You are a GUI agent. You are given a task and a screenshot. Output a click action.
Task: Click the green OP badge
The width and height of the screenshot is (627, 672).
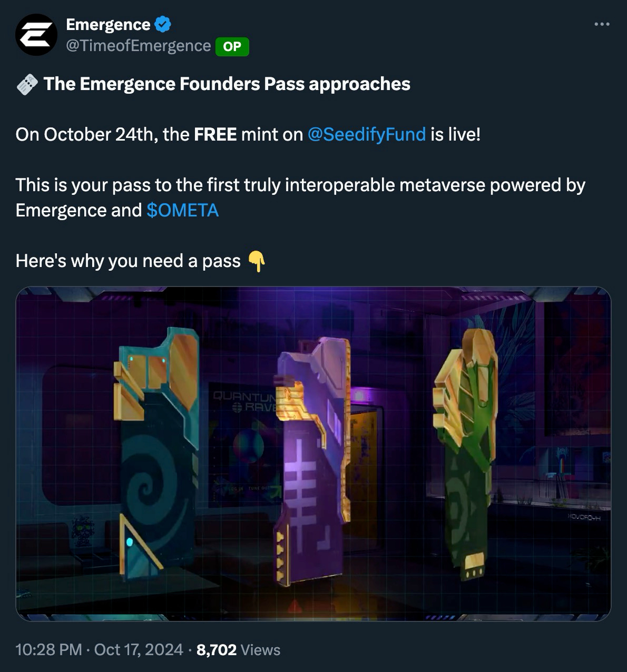232,46
